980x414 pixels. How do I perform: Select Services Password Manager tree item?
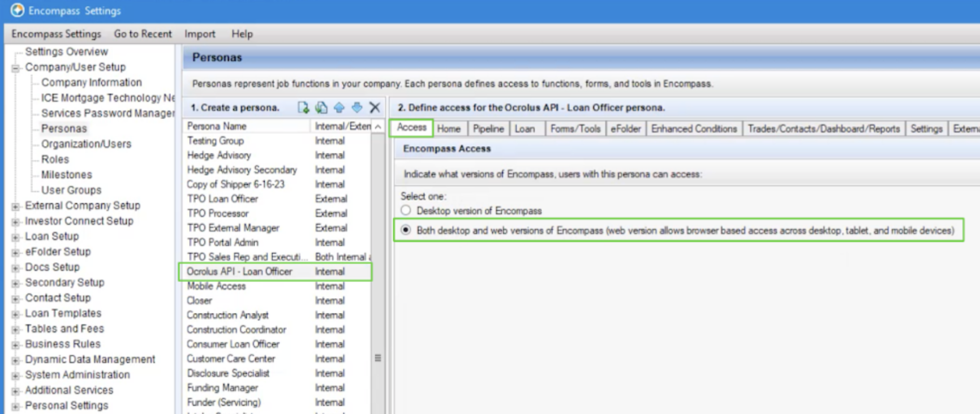[x=108, y=113]
